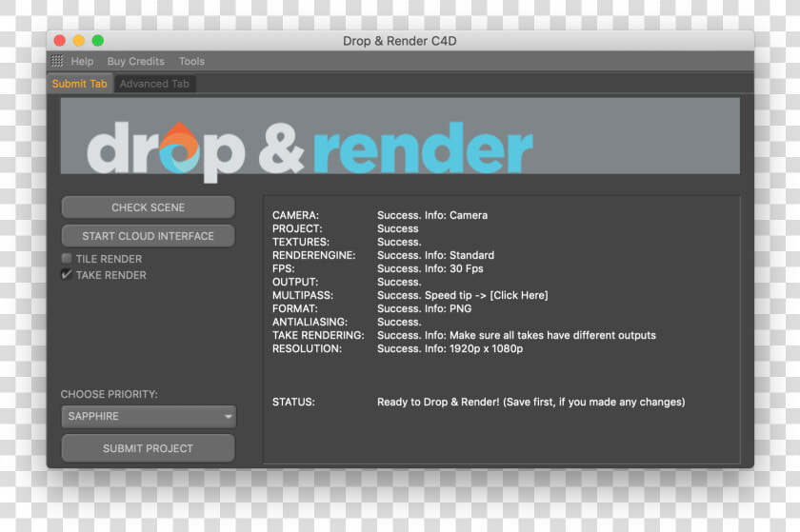This screenshot has height=532, width=800.
Task: Switch to the Submit Tab
Action: tap(80, 84)
